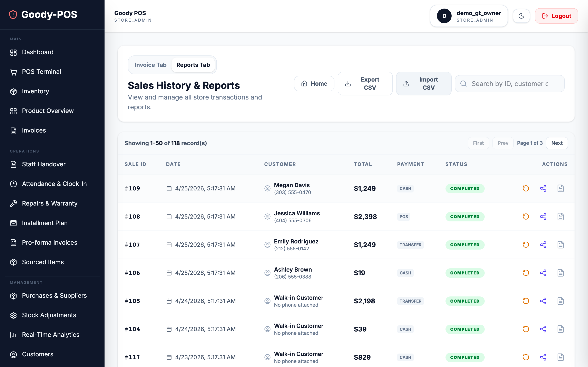Go to the Next page of records
This screenshot has width=588, height=367.
pyautogui.click(x=557, y=143)
